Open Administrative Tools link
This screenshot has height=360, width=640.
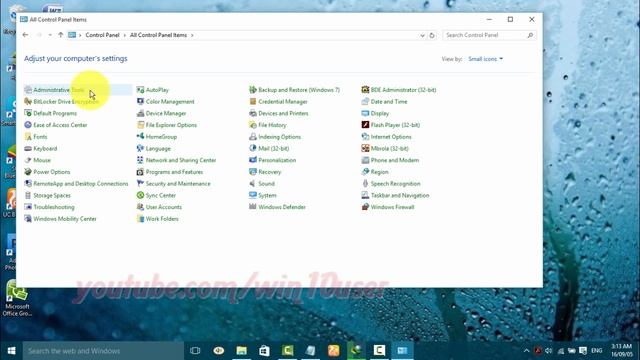click(59, 90)
